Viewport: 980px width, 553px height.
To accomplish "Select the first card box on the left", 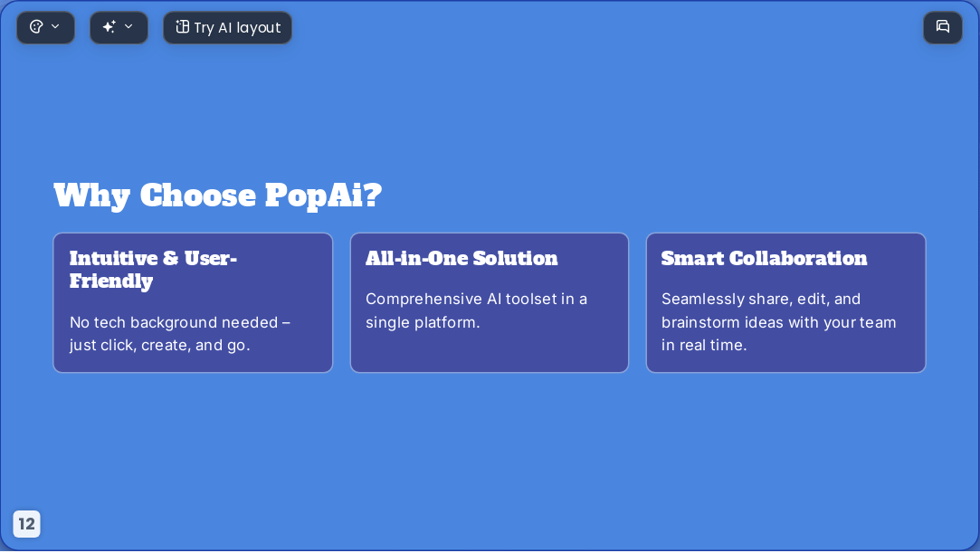I will click(x=193, y=302).
